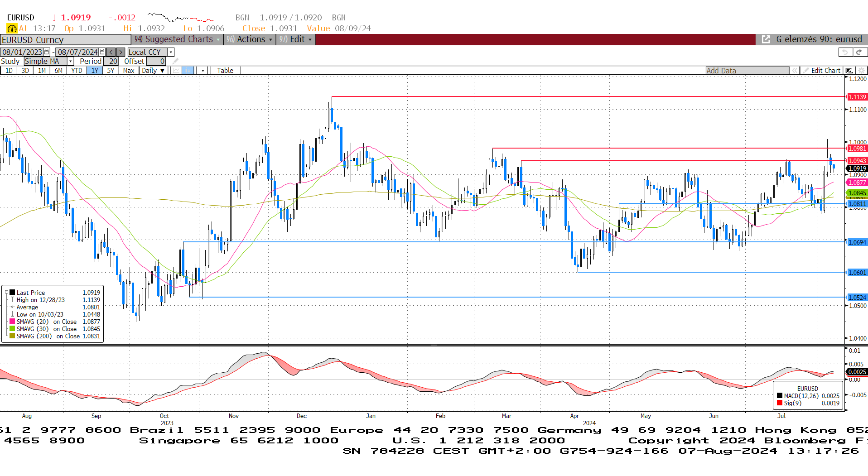868x476 pixels.
Task: Click the start date field 08/01/2023
Action: pyautogui.click(x=22, y=52)
